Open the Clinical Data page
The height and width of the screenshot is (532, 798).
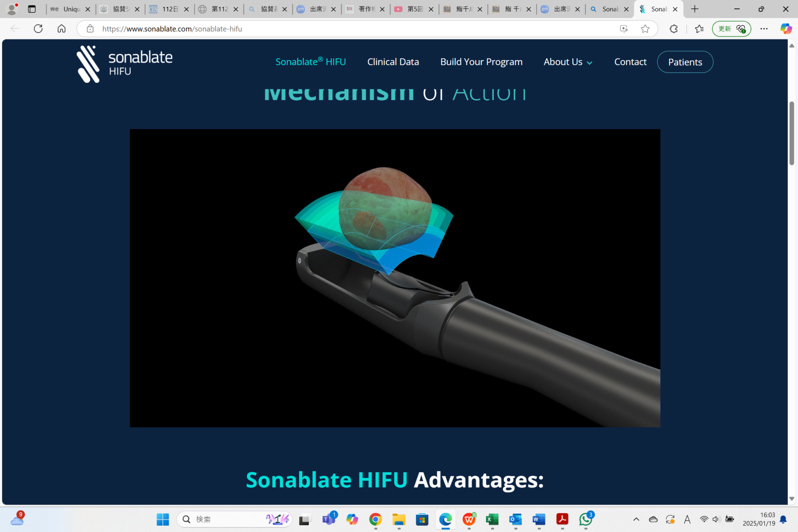[x=393, y=62]
